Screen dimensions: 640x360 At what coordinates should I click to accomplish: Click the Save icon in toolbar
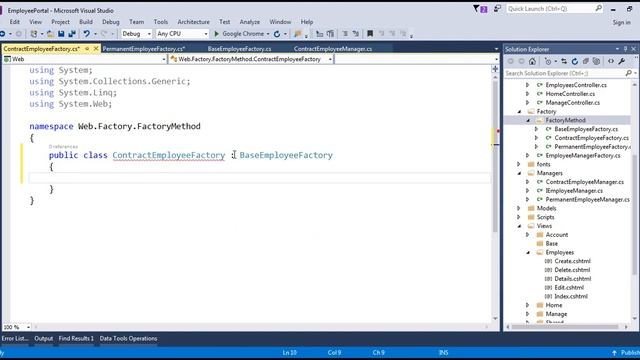point(61,34)
